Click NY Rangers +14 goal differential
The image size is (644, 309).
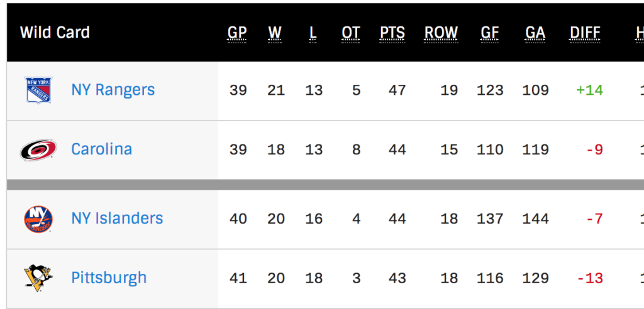[x=589, y=90]
